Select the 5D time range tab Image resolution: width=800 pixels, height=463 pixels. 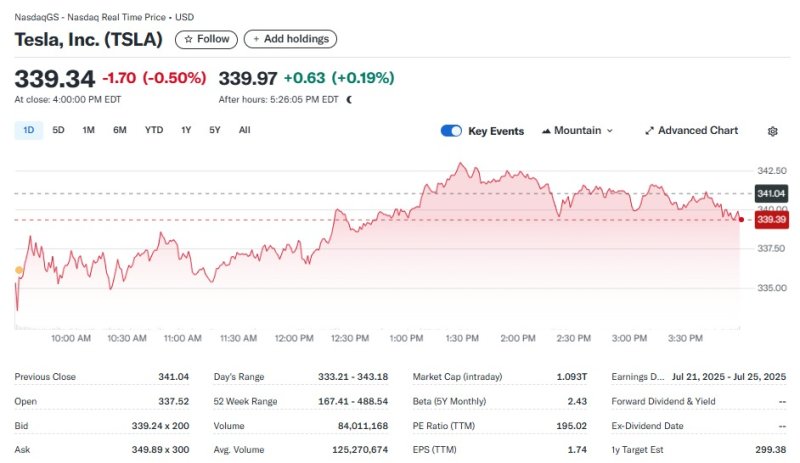(x=58, y=130)
